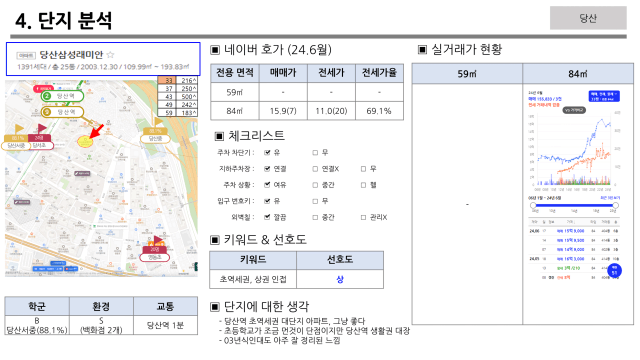
Task: Click the gray 당산 button at top right
Action: [x=588, y=18]
